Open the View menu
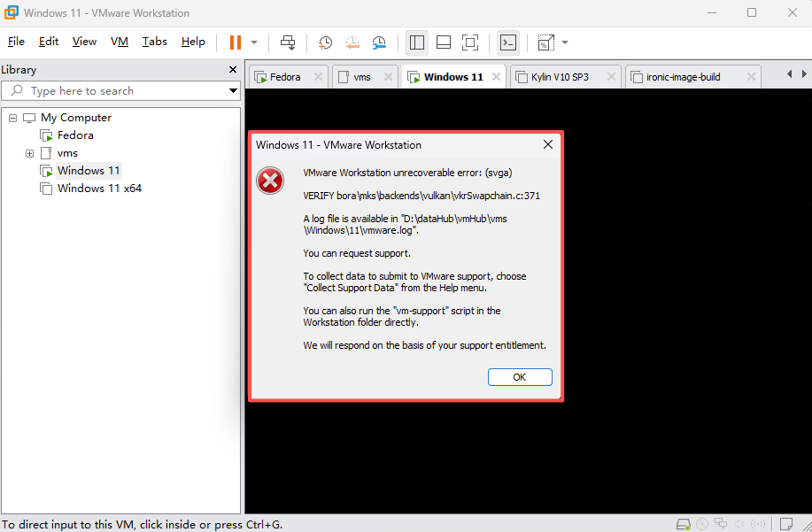The height and width of the screenshot is (532, 812). 84,42
